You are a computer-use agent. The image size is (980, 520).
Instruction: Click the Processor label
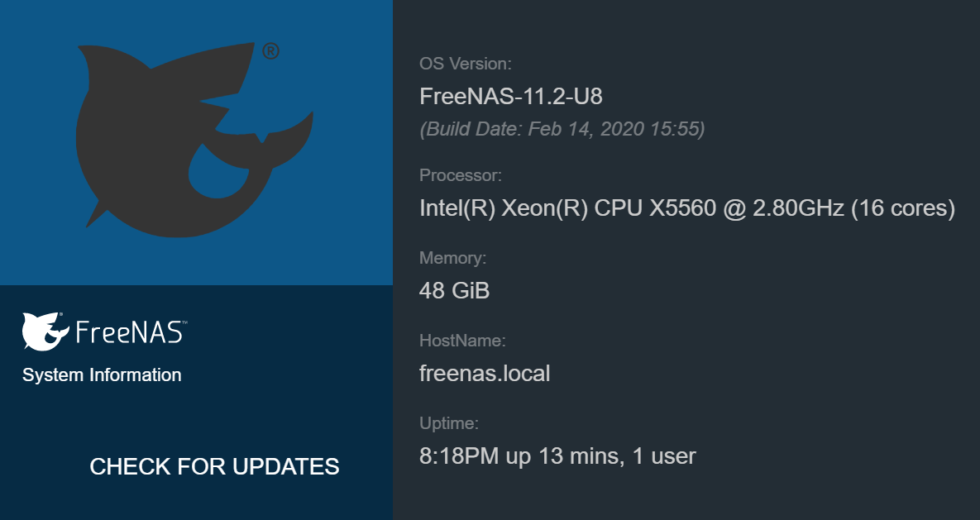pyautogui.click(x=461, y=175)
